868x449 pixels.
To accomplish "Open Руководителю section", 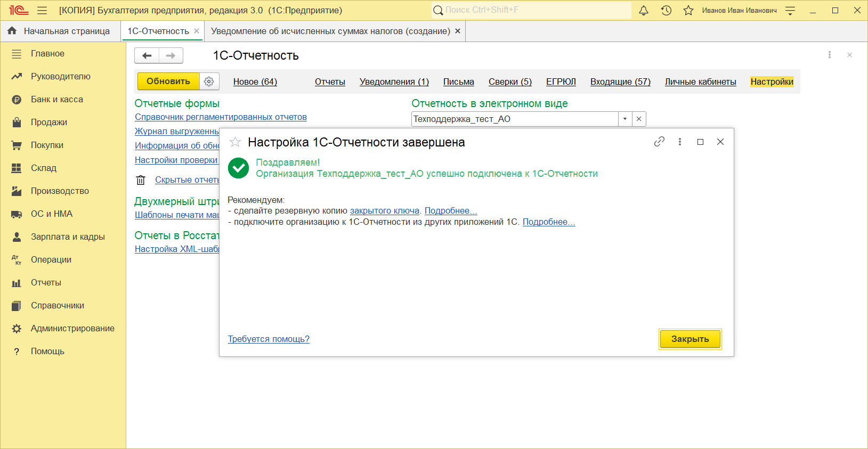I will coord(63,77).
